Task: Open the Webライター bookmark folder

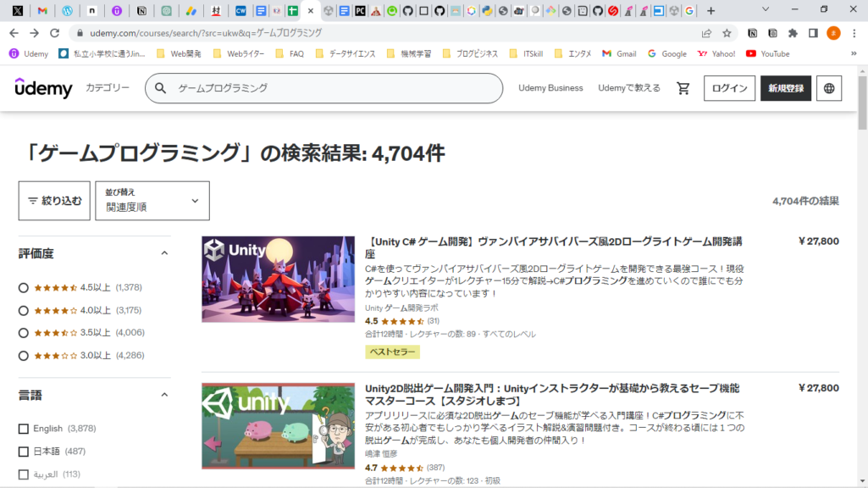Action: [239, 53]
